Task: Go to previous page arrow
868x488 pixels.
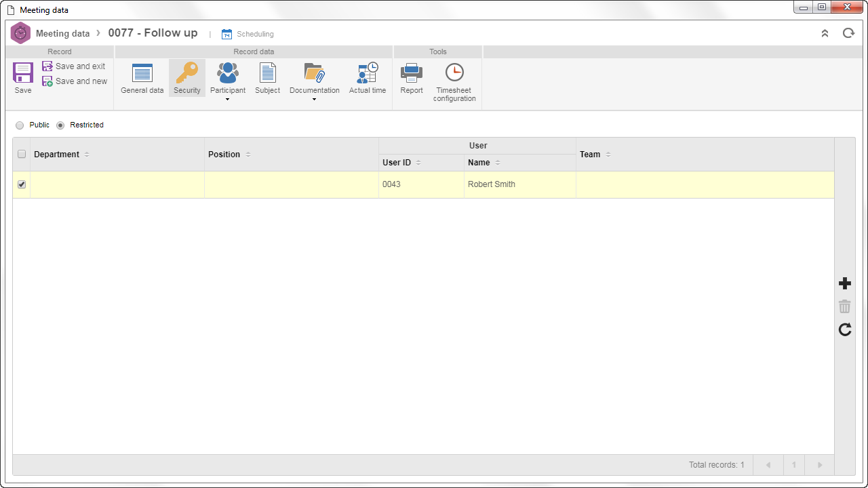Action: click(x=768, y=465)
